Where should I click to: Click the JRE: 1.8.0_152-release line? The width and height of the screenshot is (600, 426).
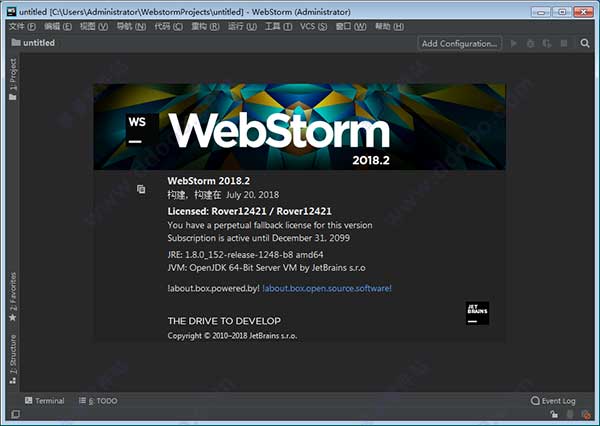pos(245,255)
